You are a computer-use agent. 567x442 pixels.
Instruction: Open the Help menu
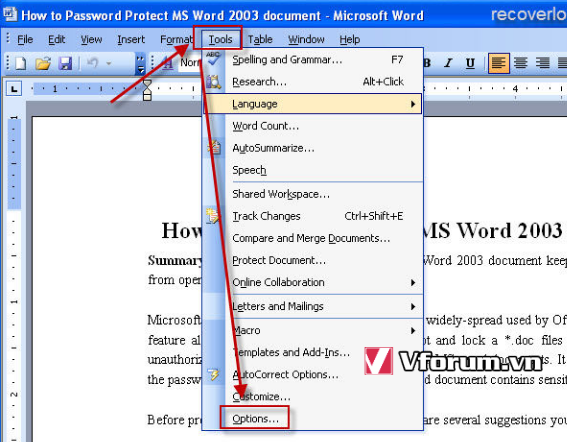[x=349, y=39]
